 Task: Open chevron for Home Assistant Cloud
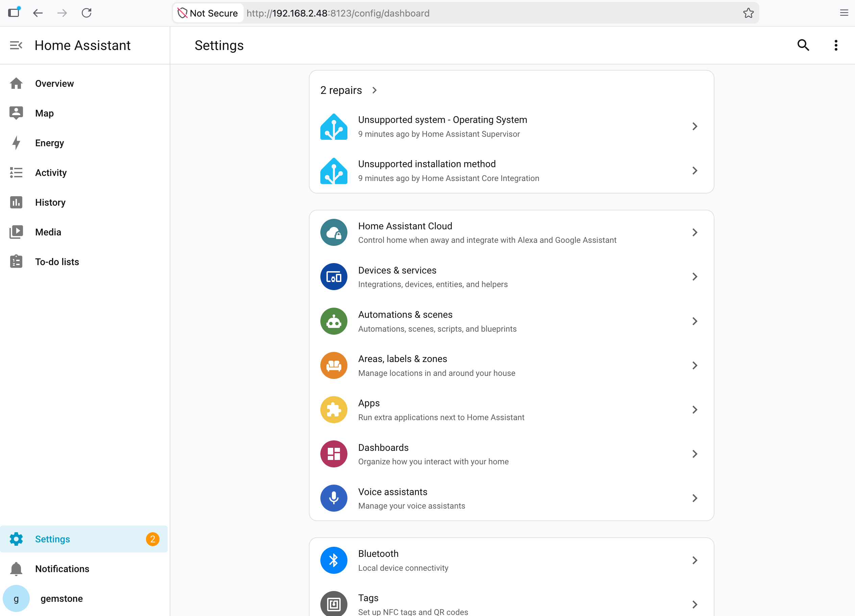(694, 232)
